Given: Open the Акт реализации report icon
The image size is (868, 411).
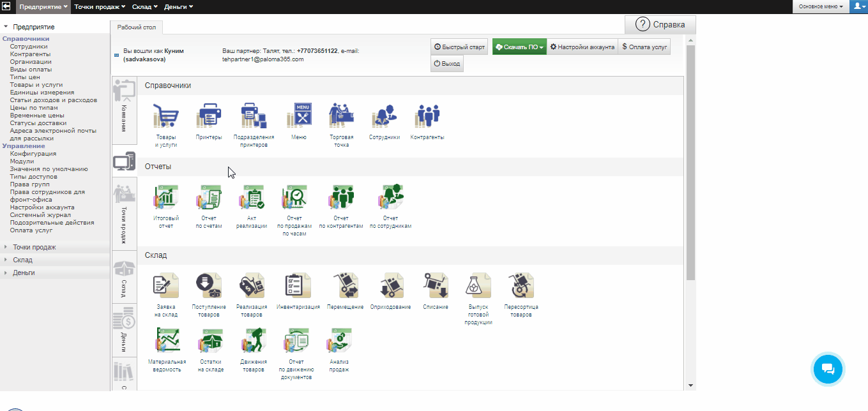Looking at the screenshot, I should click(x=252, y=198).
